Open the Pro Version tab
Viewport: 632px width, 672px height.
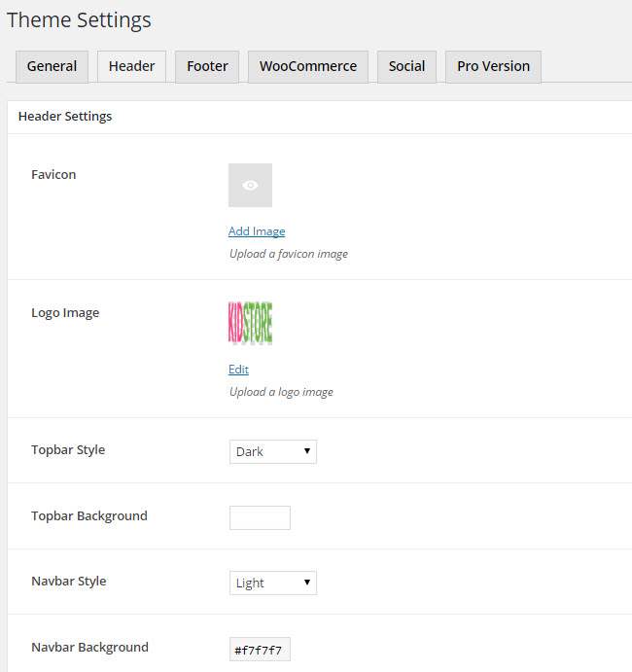pos(493,66)
